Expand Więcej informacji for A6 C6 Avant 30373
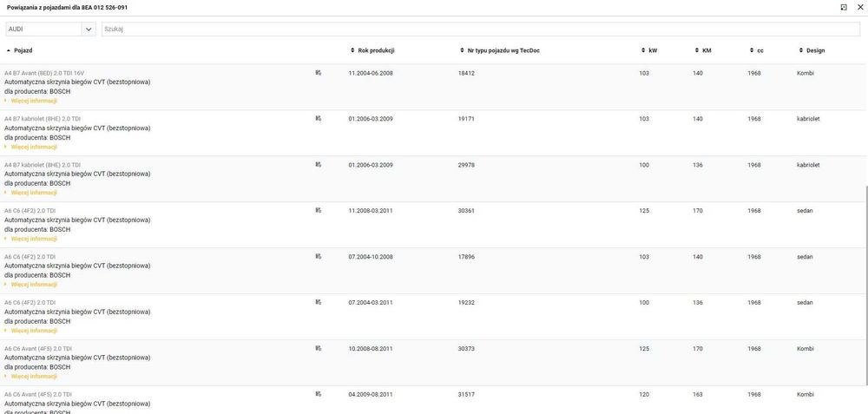 [x=34, y=377]
